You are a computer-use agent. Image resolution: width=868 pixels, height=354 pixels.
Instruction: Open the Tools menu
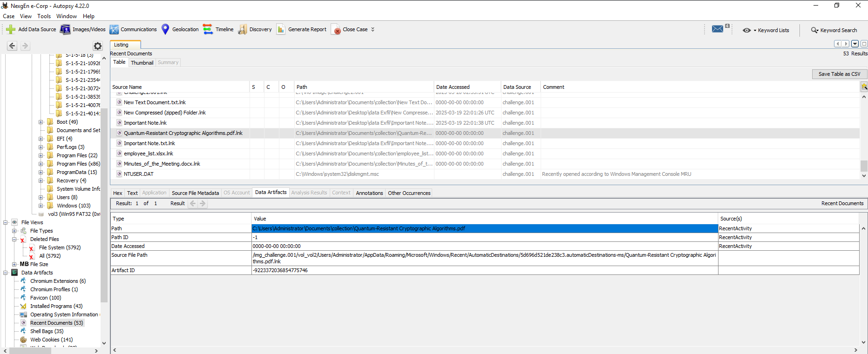[x=44, y=16]
